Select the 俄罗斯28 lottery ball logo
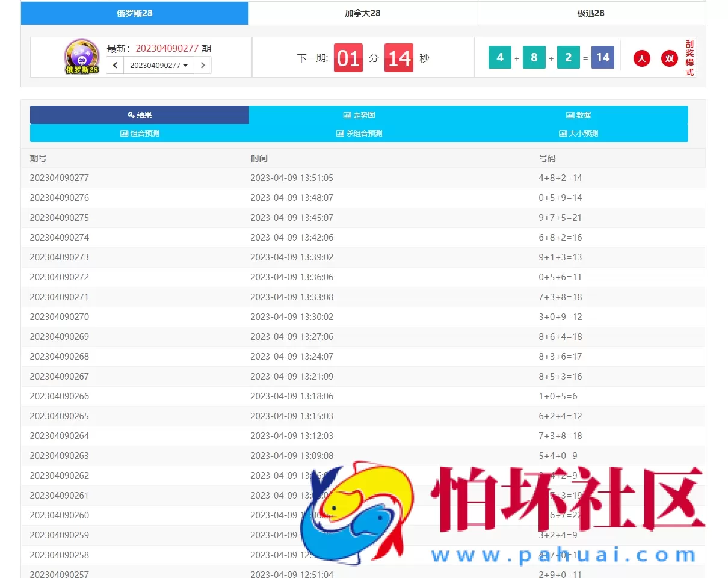The height and width of the screenshot is (578, 728). pyautogui.click(x=81, y=56)
